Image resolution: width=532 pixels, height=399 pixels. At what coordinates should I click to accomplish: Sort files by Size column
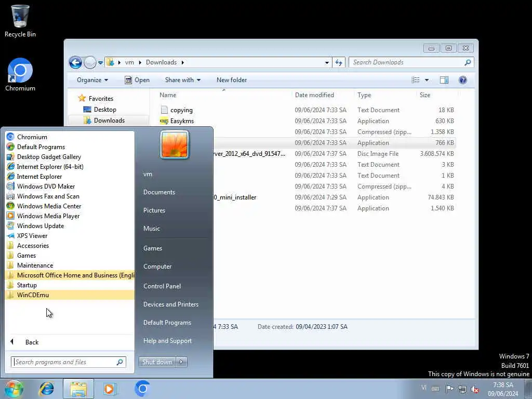[x=436, y=95]
